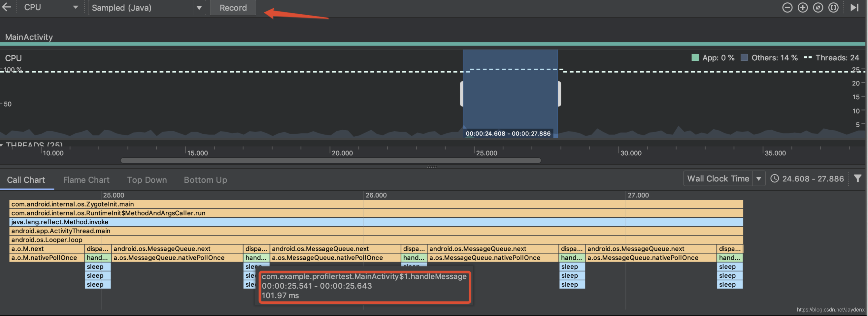Zoom in the profiler timeline

[x=803, y=7]
